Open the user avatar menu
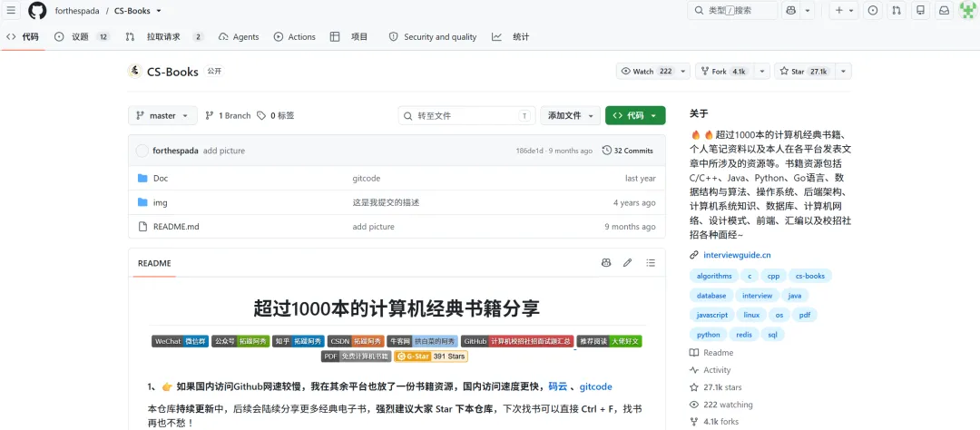980x430 pixels. (x=967, y=11)
